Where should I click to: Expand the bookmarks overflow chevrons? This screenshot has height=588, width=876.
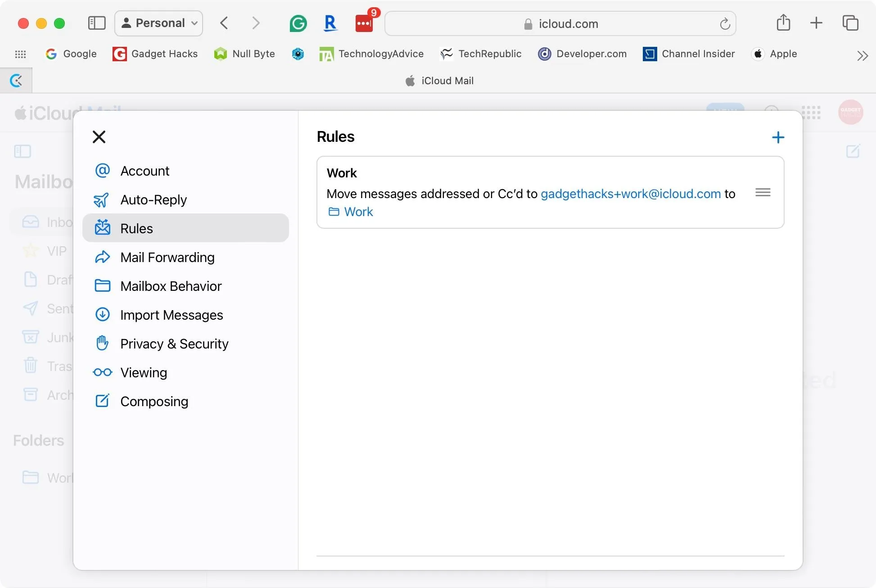pos(862,56)
